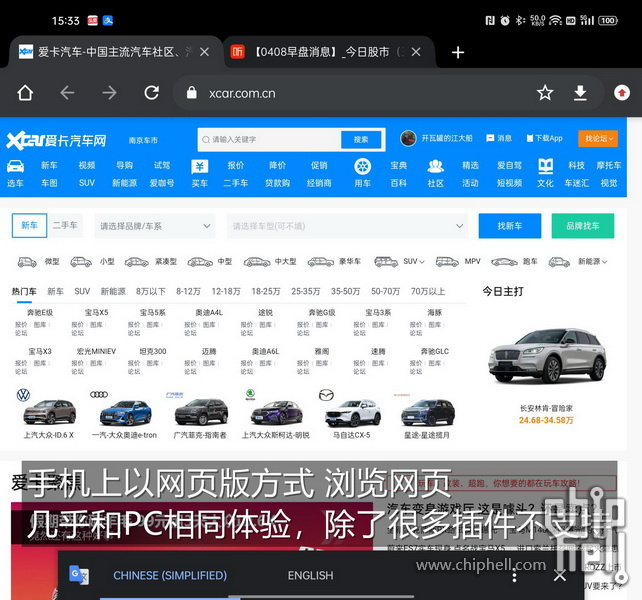Viewport: 642px width, 600px height.
Task: Click the green 品牌找车 button
Action: pos(583,226)
